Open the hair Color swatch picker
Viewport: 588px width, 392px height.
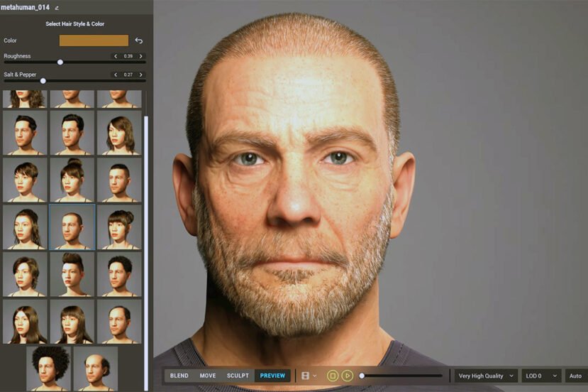[94, 40]
